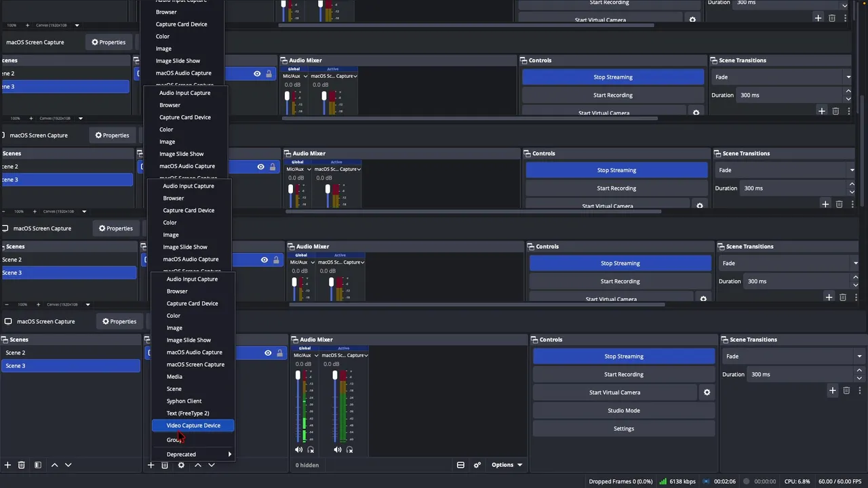The height and width of the screenshot is (488, 868).
Task: Click Controls dock icon above full Controls panel
Action: tap(535, 340)
